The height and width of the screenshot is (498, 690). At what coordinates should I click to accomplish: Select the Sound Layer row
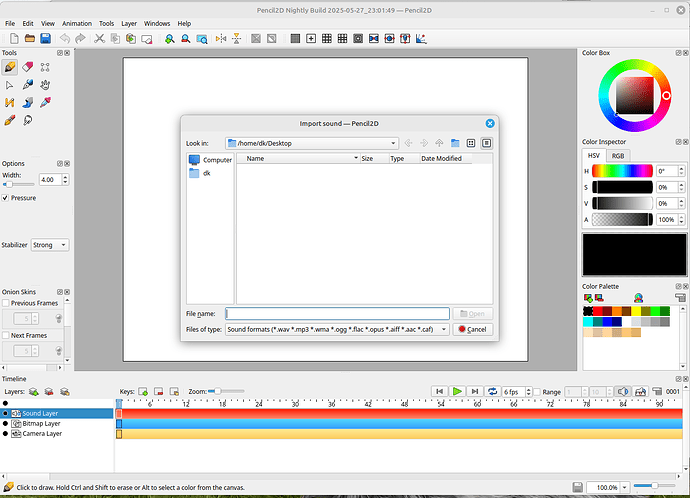57,414
